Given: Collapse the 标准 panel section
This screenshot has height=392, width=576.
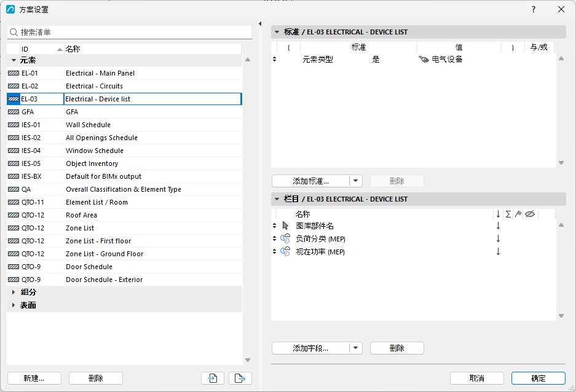Looking at the screenshot, I should (277, 32).
